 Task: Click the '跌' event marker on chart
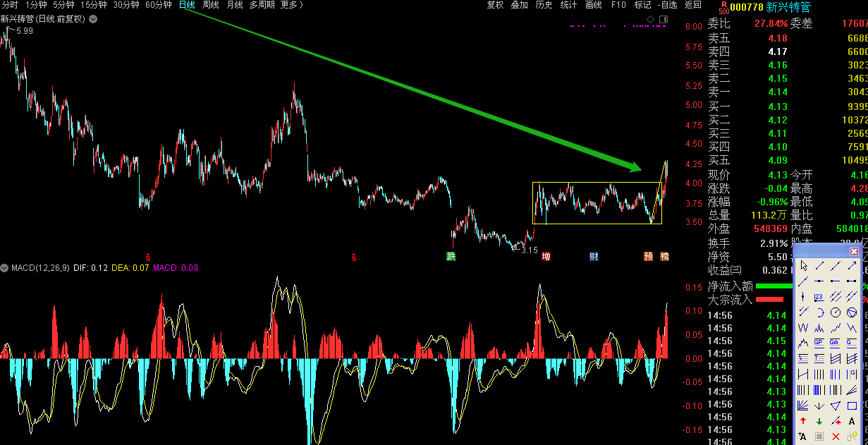[451, 257]
